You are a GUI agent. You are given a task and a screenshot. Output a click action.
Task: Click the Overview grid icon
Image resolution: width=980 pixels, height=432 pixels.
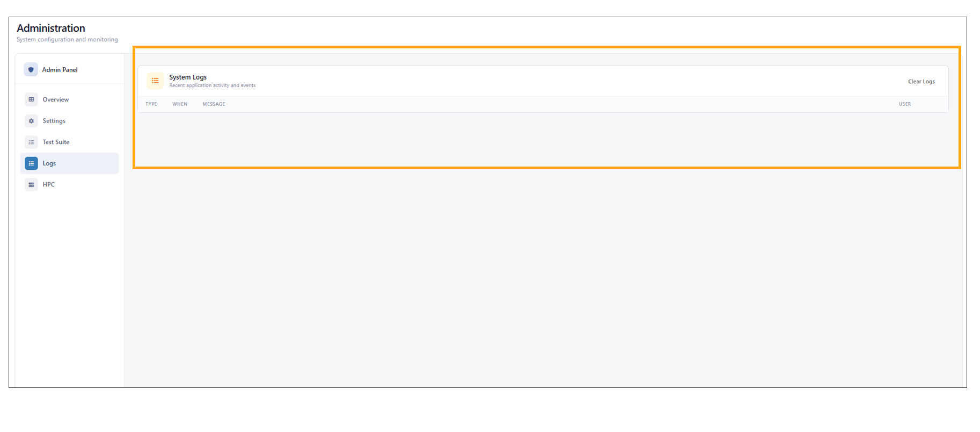tap(31, 99)
